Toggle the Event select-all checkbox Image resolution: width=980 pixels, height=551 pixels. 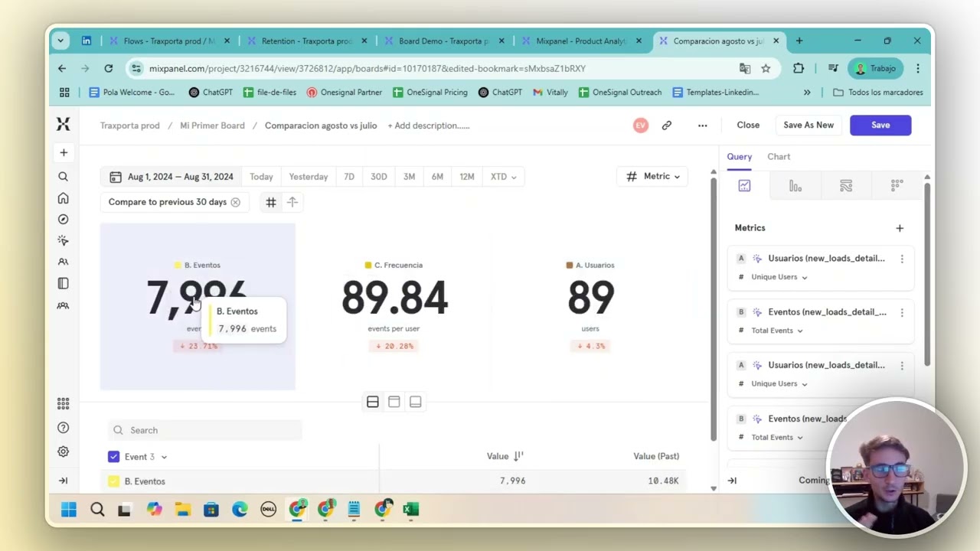click(113, 457)
